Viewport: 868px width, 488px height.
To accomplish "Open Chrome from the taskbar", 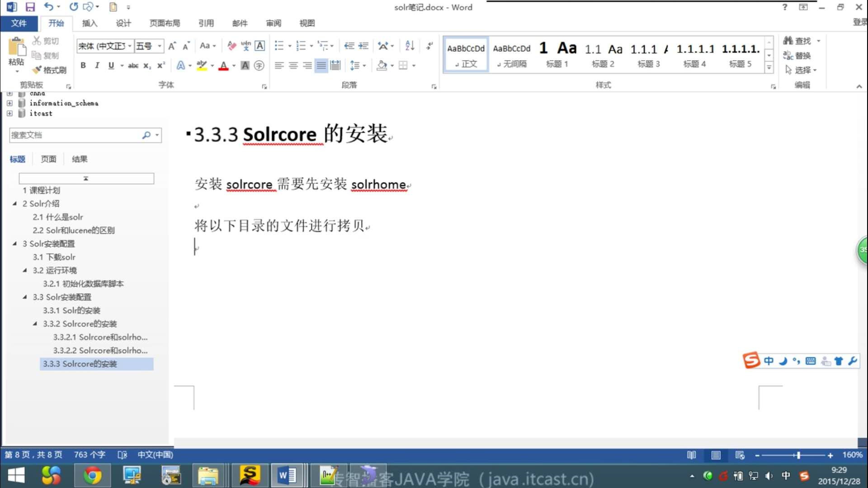I will coord(92,476).
